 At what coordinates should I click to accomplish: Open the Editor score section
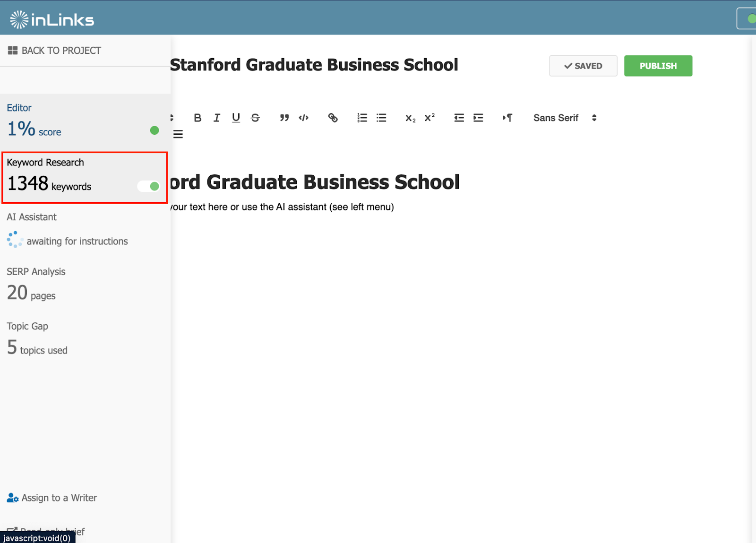[x=85, y=121]
